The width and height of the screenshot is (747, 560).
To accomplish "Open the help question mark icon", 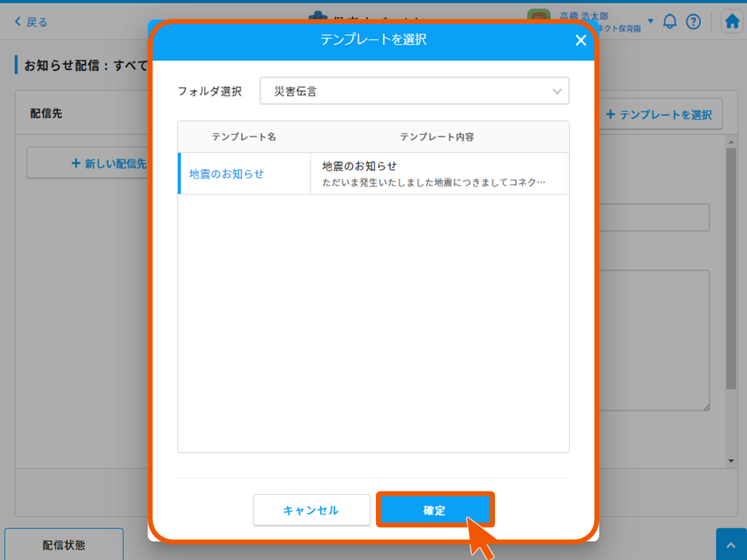I will pos(693,22).
